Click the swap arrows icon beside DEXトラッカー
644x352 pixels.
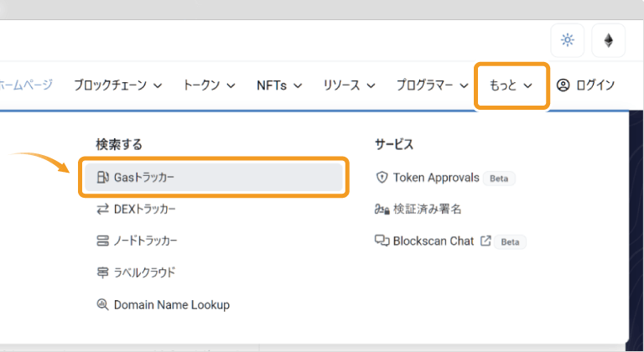[102, 209]
